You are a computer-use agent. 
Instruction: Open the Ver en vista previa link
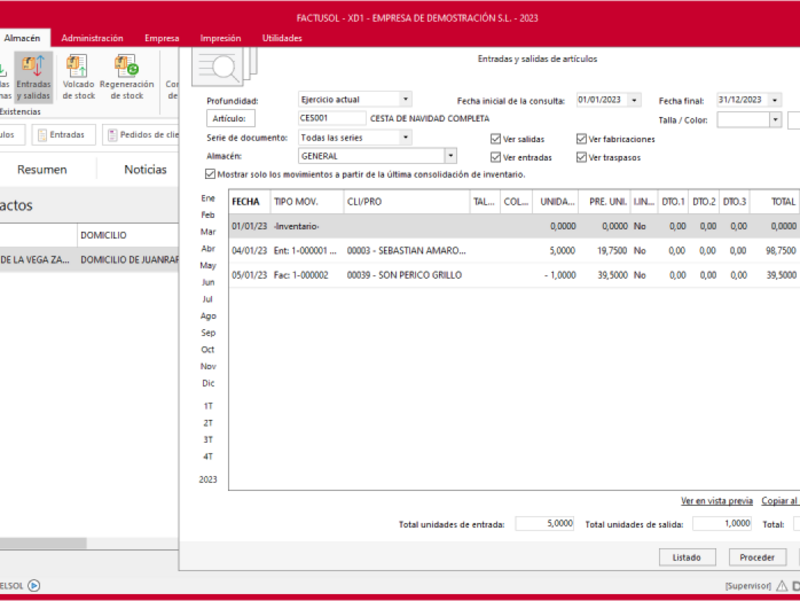point(716,501)
